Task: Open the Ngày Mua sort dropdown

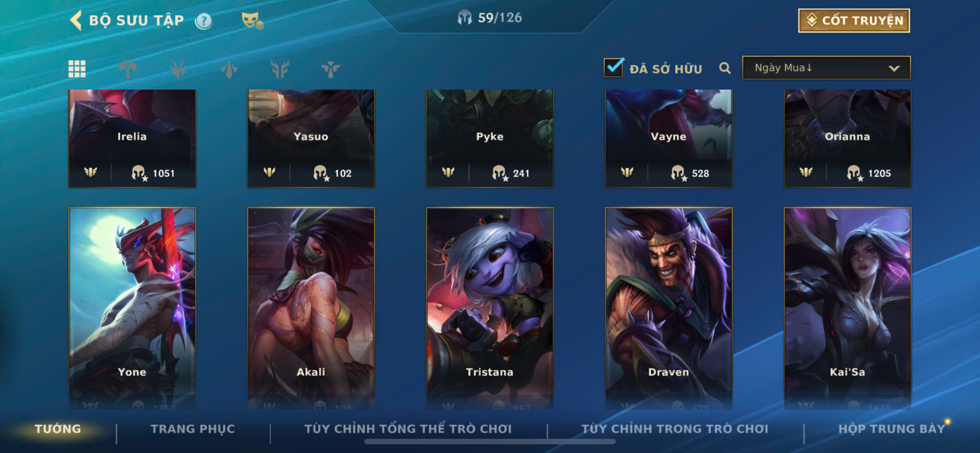Action: (x=826, y=68)
